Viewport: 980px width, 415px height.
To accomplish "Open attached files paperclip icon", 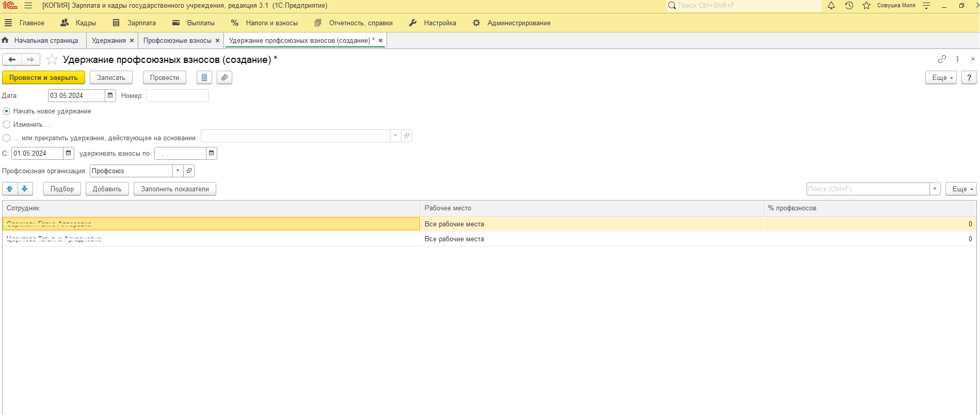I will click(x=224, y=77).
